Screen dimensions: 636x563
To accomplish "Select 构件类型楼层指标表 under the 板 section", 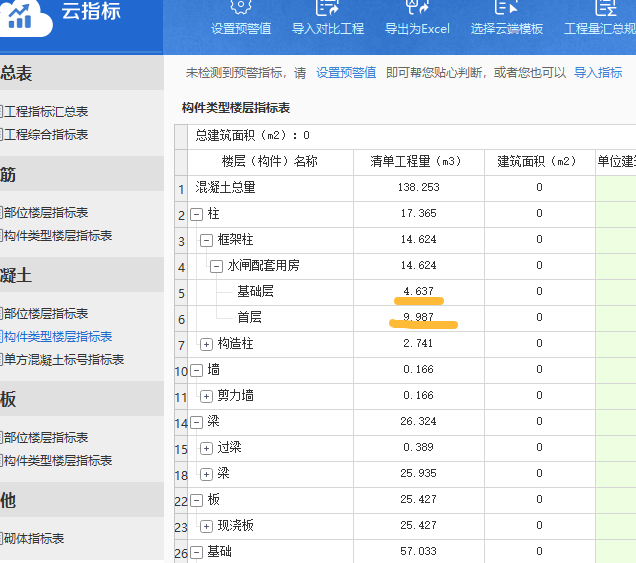I will coord(56,461).
